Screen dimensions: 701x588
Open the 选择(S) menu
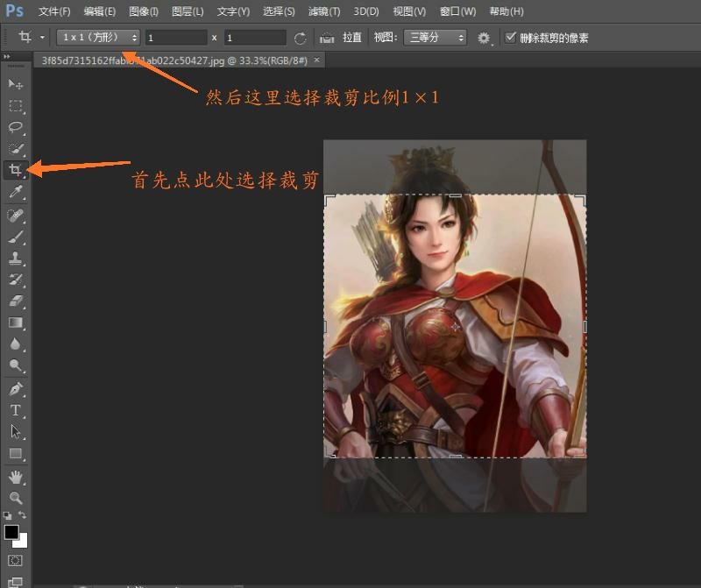click(x=279, y=11)
